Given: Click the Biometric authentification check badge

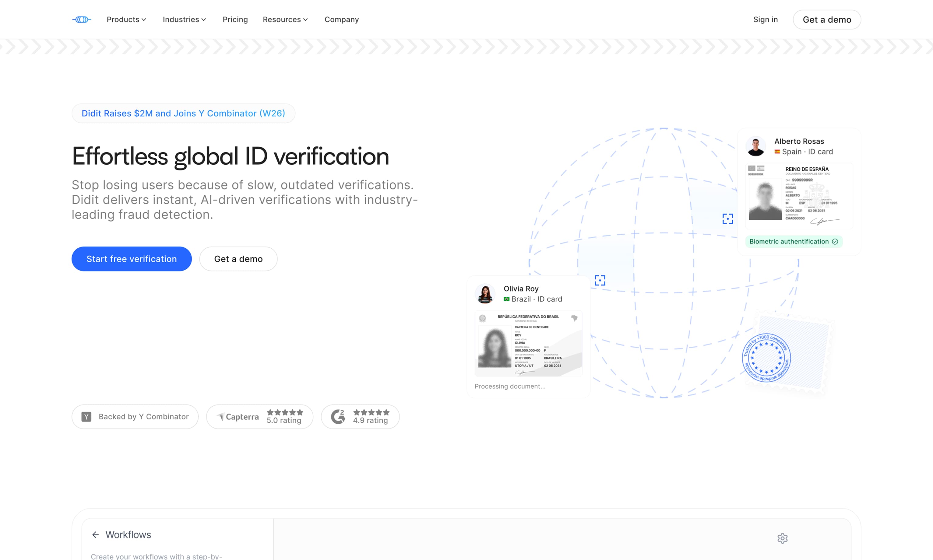Looking at the screenshot, I should pyautogui.click(x=794, y=242).
